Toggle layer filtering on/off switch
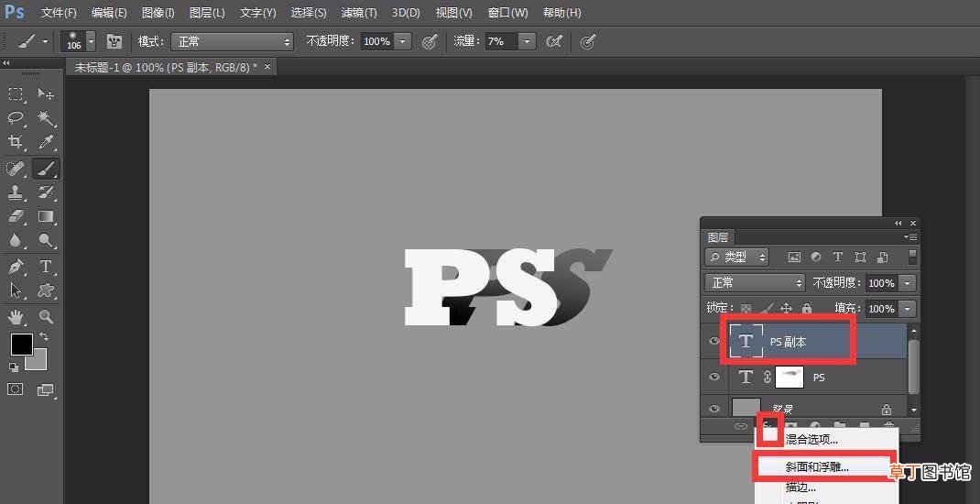 coord(912,257)
